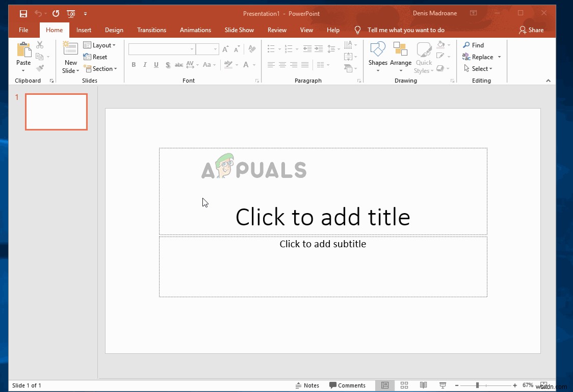This screenshot has height=392, width=573.
Task: Switch to the Insert ribbon tab
Action: (x=84, y=30)
